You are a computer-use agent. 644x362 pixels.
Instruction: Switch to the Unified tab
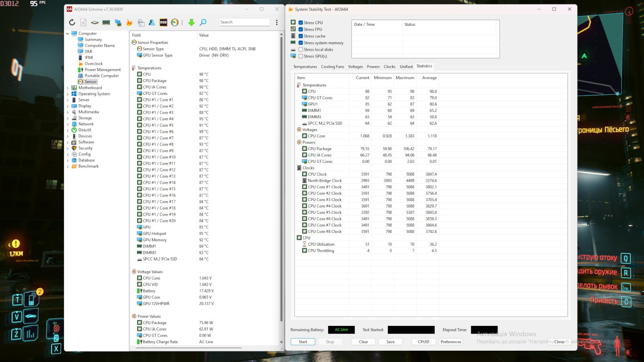coord(406,67)
